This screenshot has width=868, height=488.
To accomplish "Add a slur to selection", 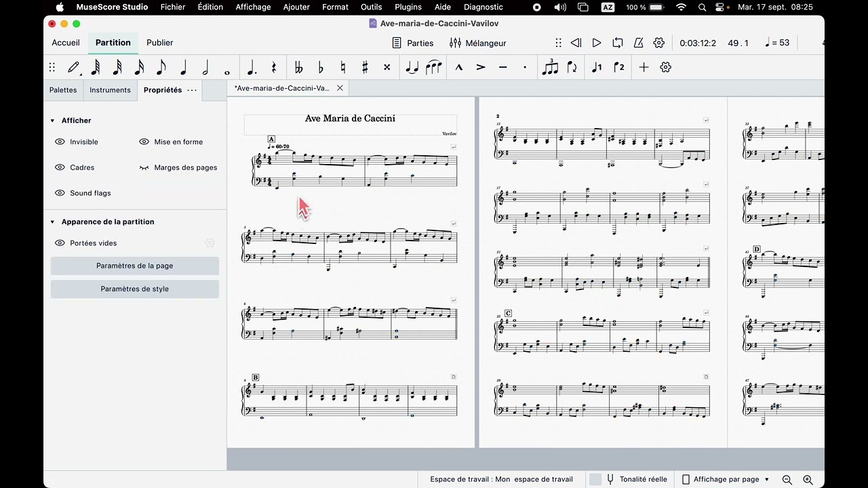I will coord(433,67).
